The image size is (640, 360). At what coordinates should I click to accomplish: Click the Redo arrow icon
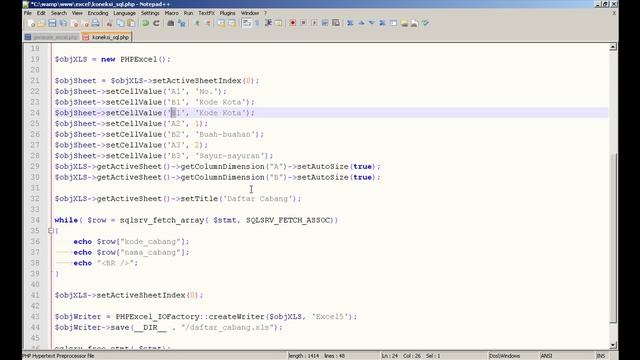tap(156, 23)
